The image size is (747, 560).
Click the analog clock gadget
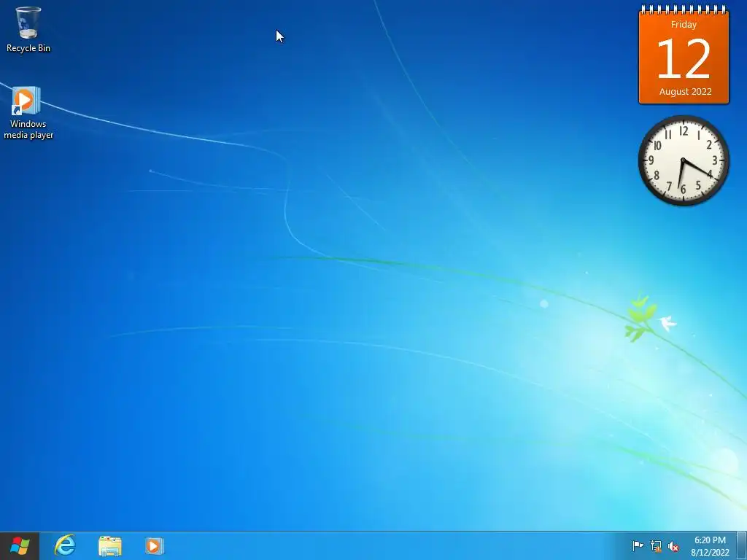[x=684, y=160]
